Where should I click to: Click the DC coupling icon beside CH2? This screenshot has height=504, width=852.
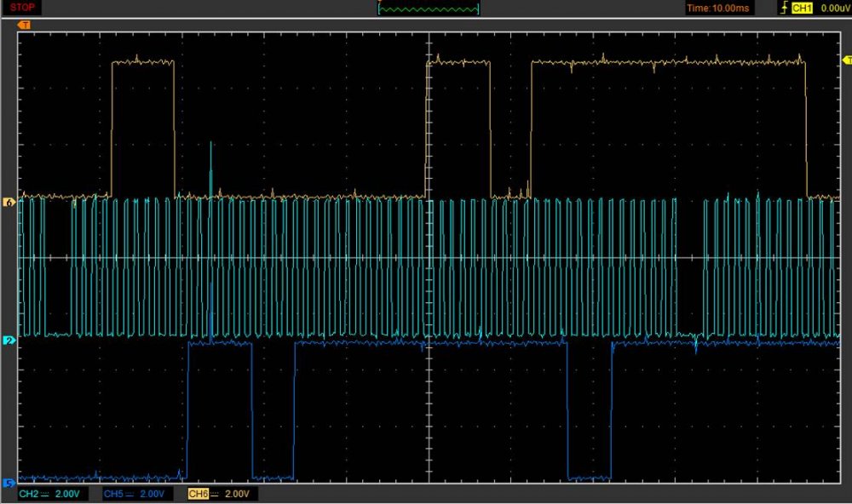[43, 494]
